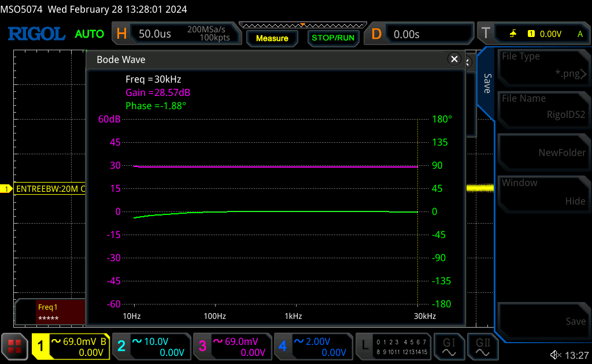Toggle channel 3 label
This screenshot has width=592, height=364.
tap(202, 346)
